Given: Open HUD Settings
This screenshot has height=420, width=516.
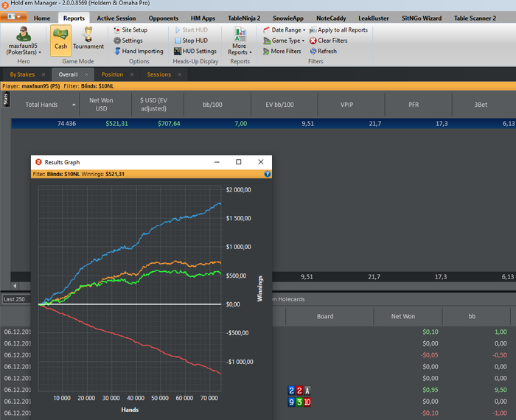Looking at the screenshot, I should coord(195,51).
